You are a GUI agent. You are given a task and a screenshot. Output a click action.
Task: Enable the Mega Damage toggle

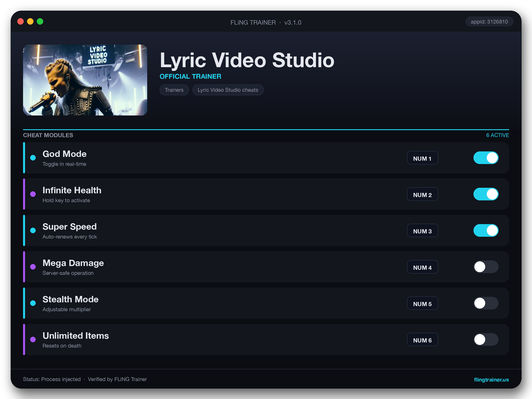pos(486,267)
